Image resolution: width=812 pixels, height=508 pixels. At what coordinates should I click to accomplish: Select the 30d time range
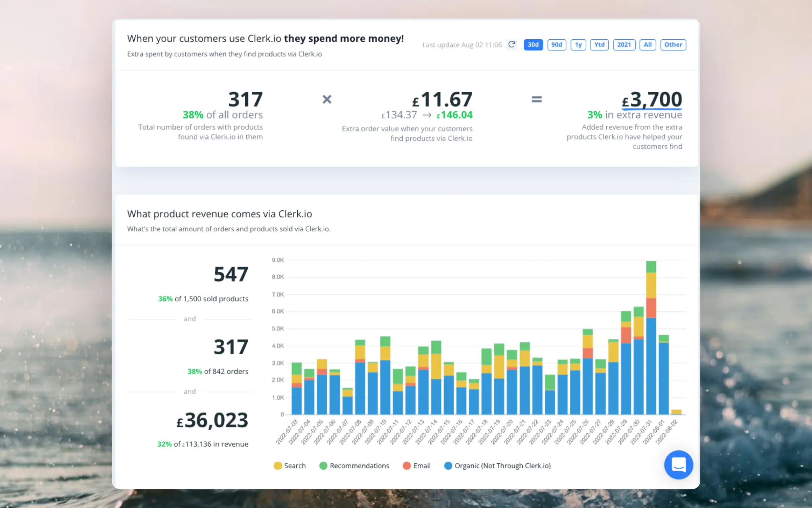point(533,45)
